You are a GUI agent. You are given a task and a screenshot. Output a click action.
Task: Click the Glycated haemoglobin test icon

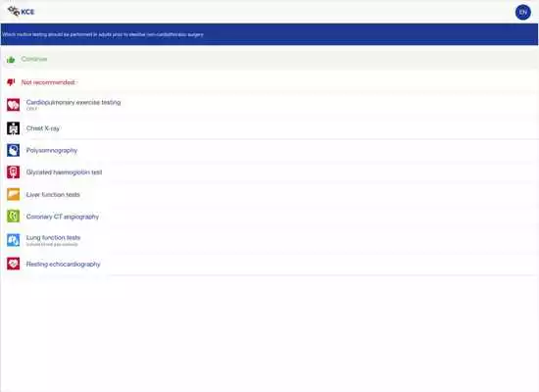point(14,172)
